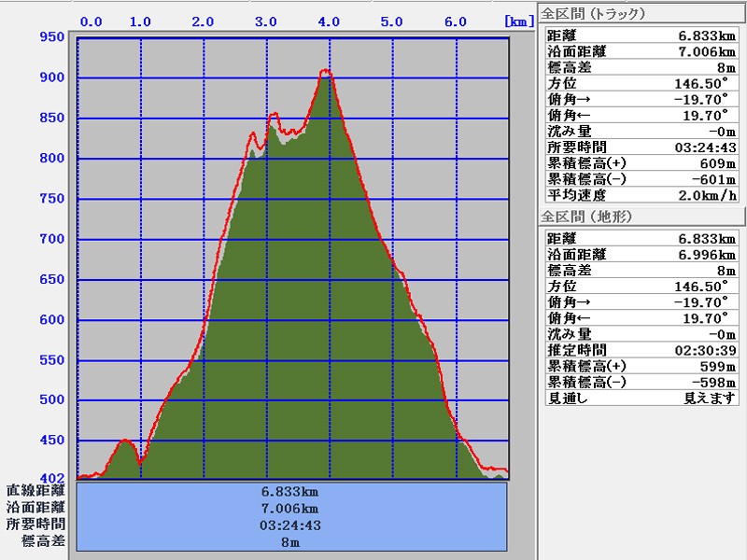Click the highest peak on the elevation profile
Screen dimensions: 747x560
click(x=325, y=71)
